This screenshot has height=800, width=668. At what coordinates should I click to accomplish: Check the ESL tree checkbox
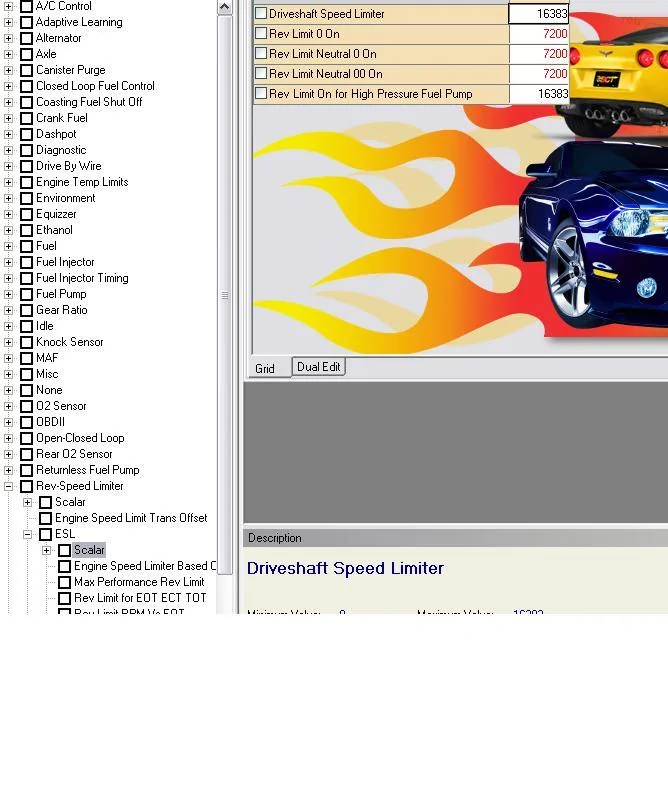point(45,534)
